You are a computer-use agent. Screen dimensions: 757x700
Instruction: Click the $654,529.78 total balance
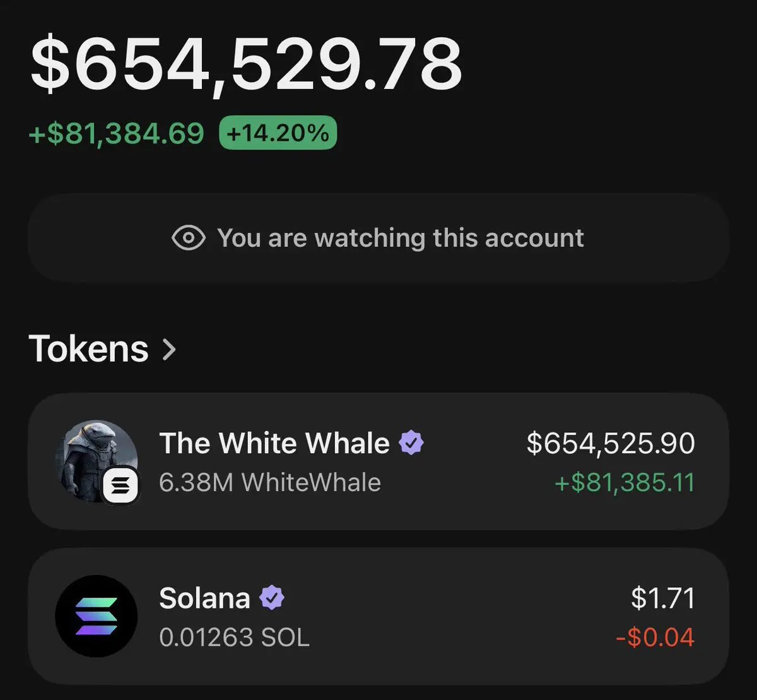click(247, 63)
